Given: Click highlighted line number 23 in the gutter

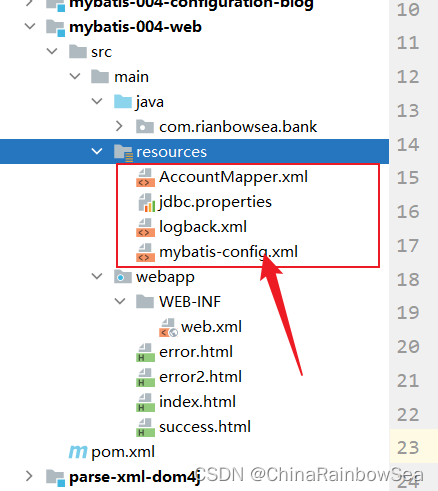Looking at the screenshot, I should click(408, 448).
